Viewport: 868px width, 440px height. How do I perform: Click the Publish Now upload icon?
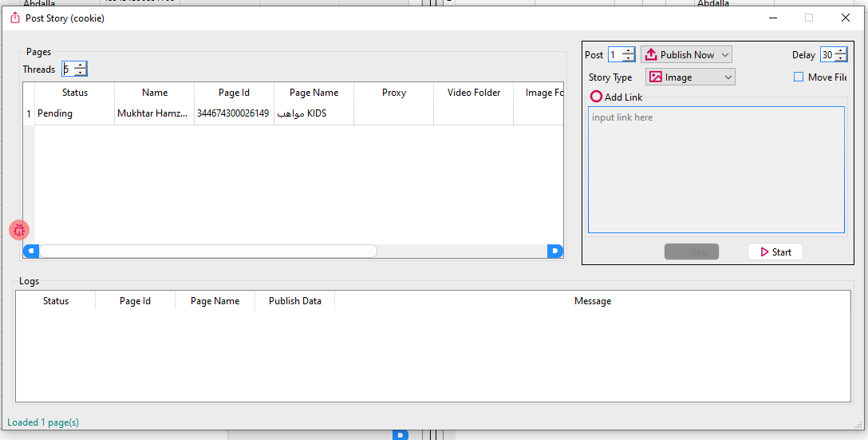coord(651,55)
